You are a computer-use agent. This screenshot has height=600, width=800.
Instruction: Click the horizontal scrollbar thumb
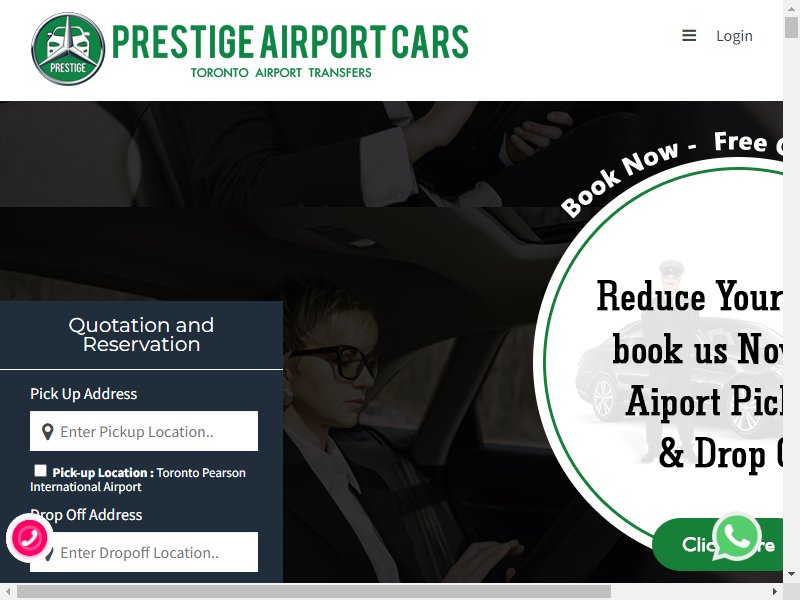click(x=314, y=592)
